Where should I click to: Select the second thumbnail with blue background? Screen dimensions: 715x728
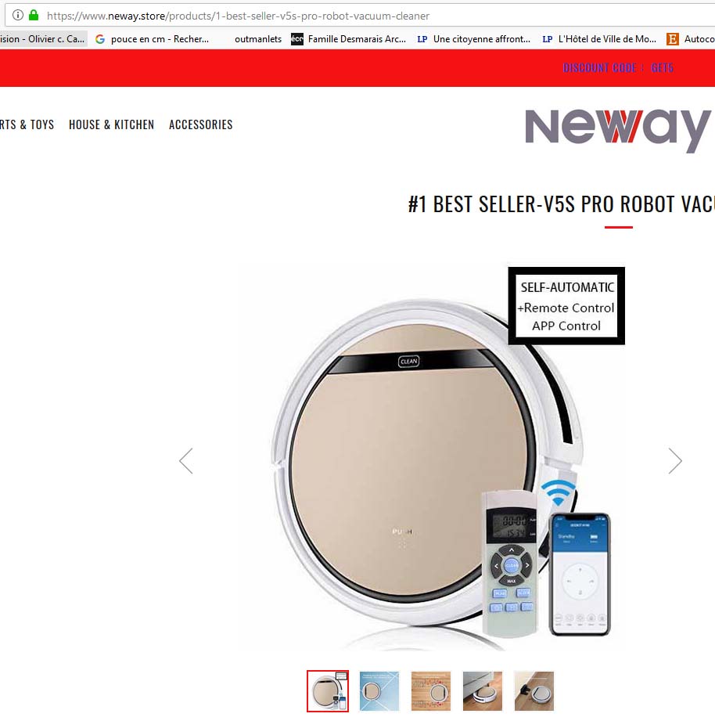379,691
